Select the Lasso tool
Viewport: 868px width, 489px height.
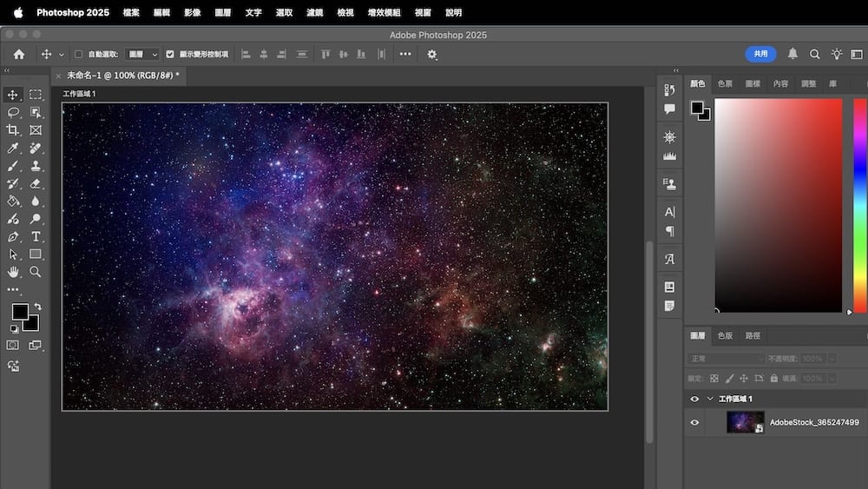click(x=13, y=112)
